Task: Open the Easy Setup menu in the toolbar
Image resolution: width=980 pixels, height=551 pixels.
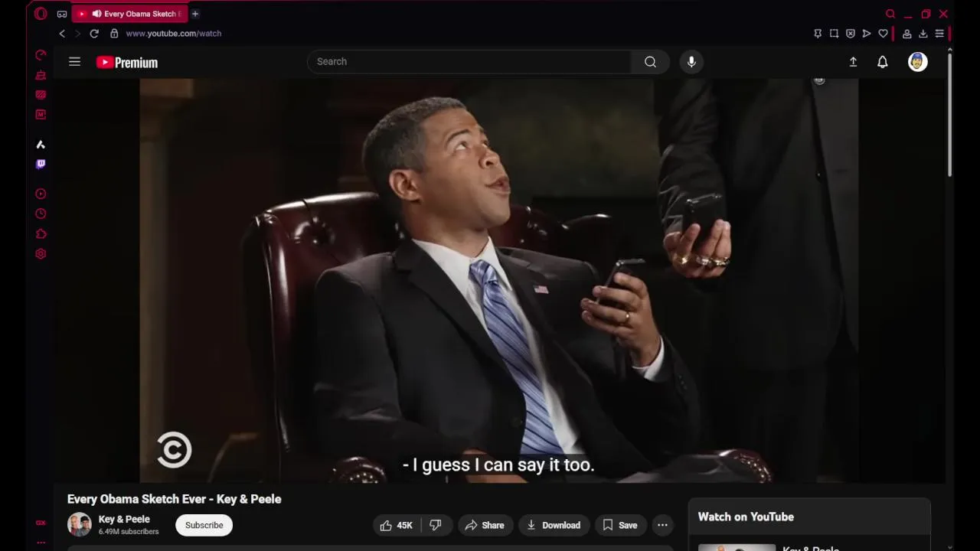Action: [939, 34]
